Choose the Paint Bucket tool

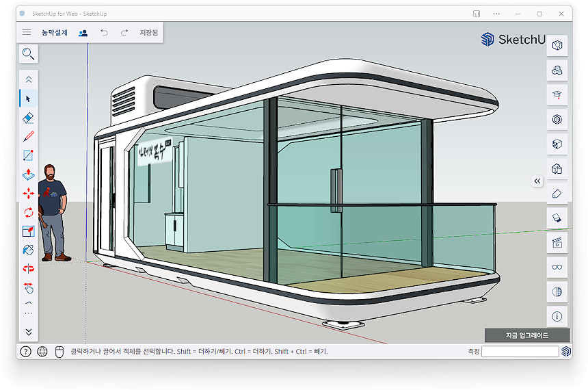[x=29, y=250]
